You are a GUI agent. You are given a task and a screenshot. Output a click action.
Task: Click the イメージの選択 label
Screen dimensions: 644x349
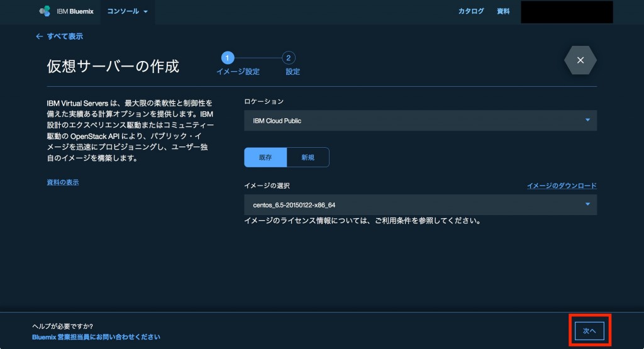(x=267, y=186)
